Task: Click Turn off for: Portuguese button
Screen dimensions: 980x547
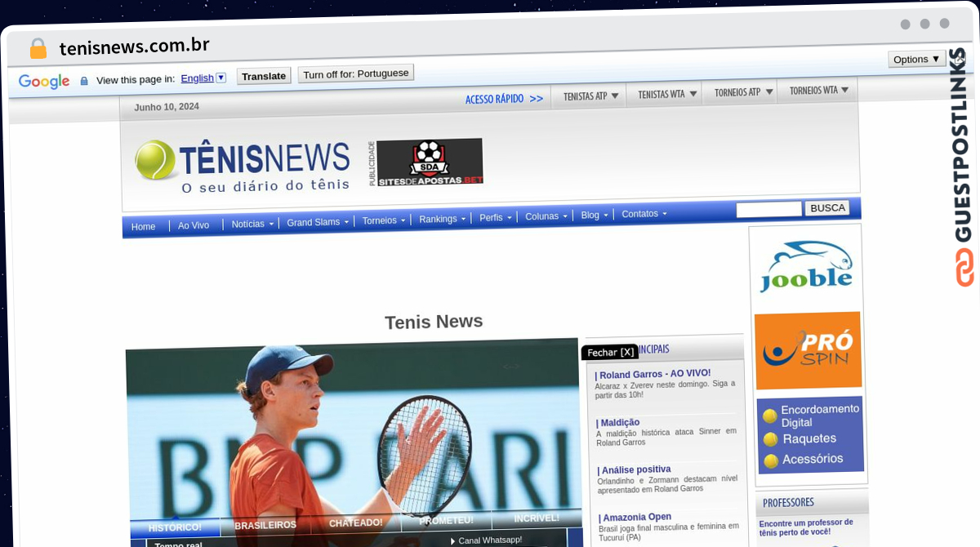Action: point(356,73)
